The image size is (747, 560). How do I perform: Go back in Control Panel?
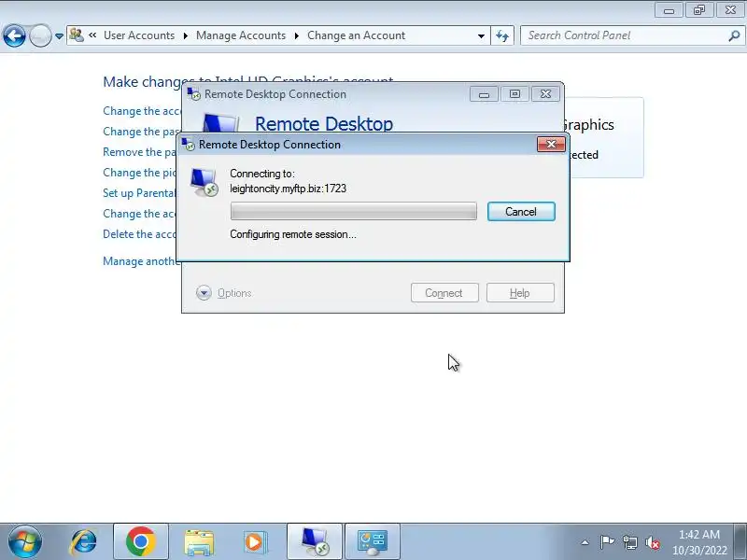point(14,35)
